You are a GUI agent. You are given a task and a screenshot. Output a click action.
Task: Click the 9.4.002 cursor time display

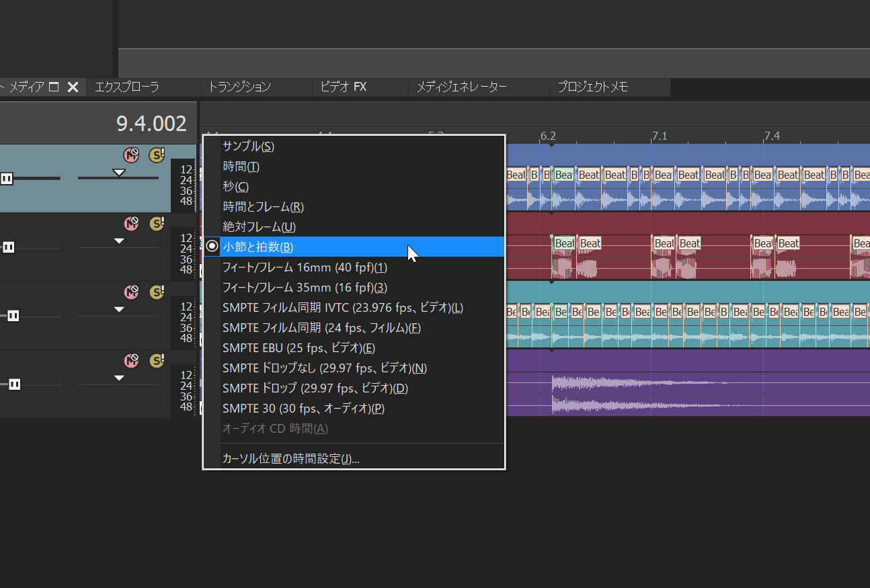click(x=151, y=124)
